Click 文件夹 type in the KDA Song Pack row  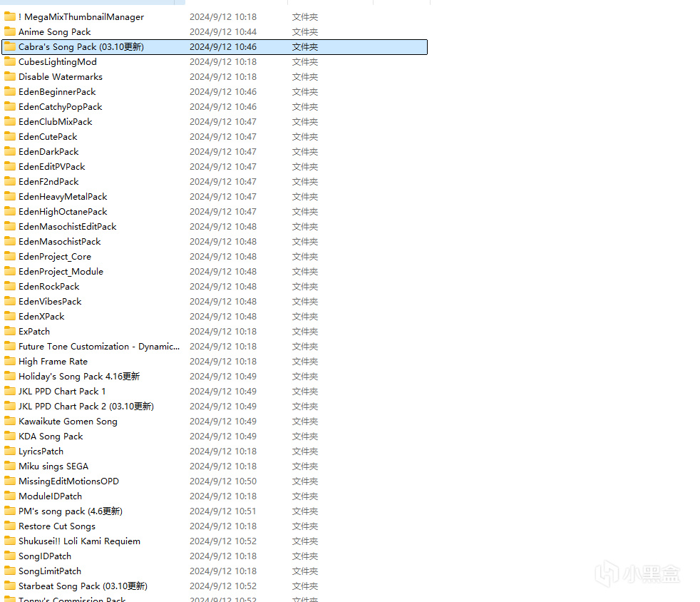(305, 437)
